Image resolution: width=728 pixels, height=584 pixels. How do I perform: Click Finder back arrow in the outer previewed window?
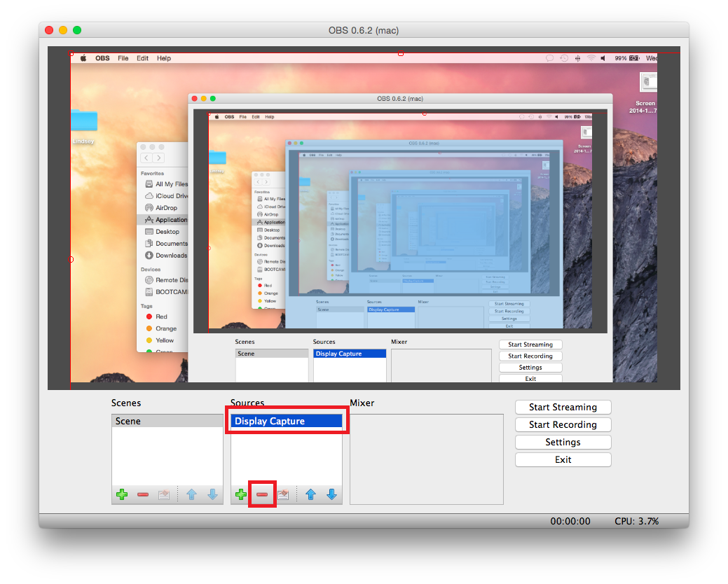coord(146,158)
